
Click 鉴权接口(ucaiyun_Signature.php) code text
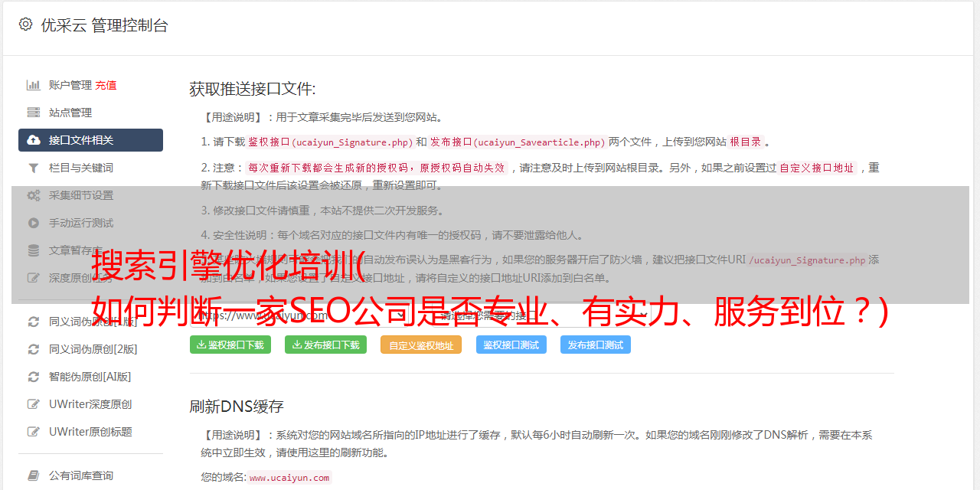pos(330,142)
